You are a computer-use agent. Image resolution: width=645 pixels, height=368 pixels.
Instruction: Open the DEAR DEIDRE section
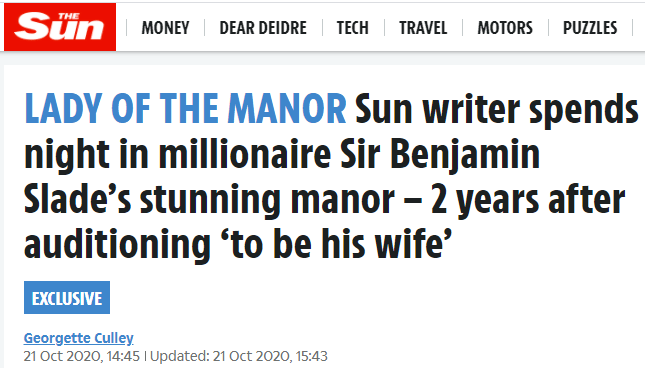pos(263,28)
